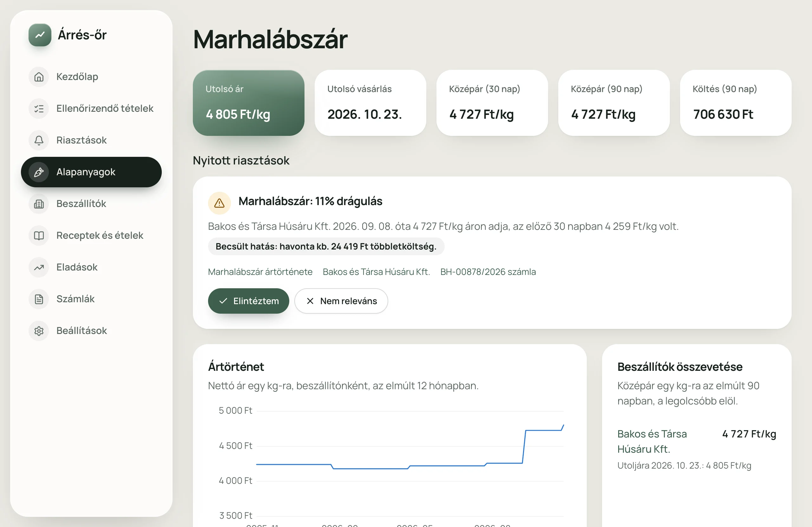Screen dimensions: 812x527
Task: Click the home icon beside Kezdőlap
Action: 39,77
